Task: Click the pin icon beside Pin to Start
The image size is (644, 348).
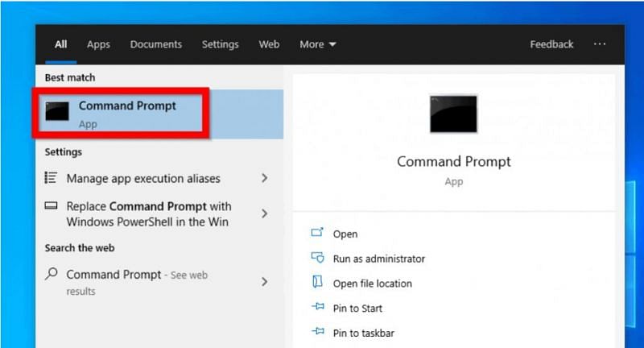Action: tap(318, 306)
